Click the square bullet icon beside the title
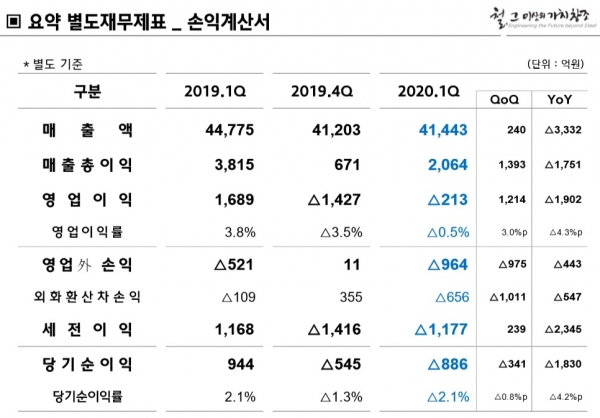The width and height of the screenshot is (600, 418). click(13, 20)
